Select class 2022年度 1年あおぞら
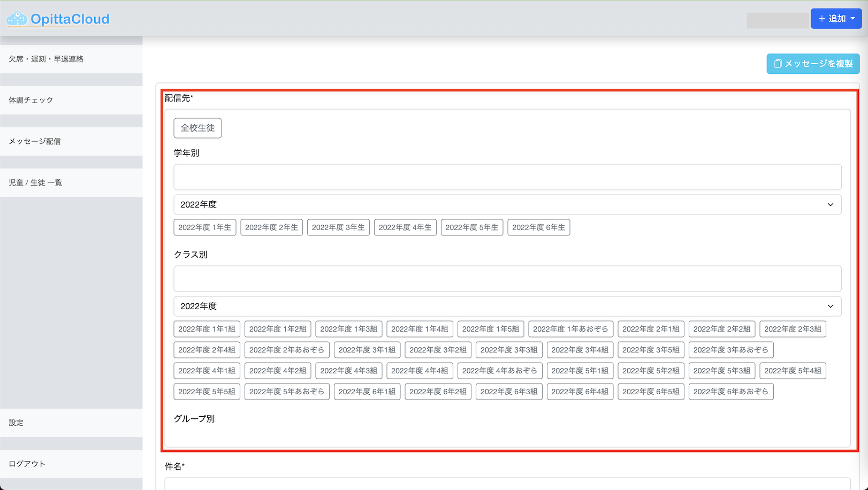The height and width of the screenshot is (490, 868). pyautogui.click(x=571, y=329)
